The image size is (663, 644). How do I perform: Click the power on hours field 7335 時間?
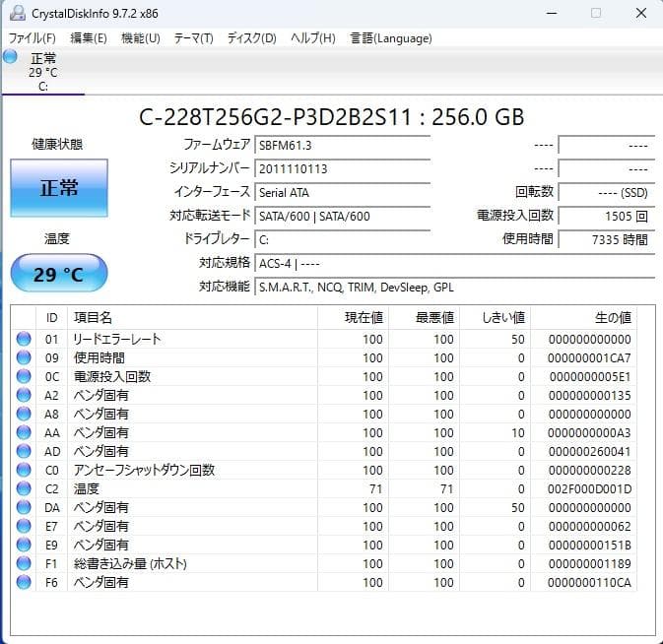[607, 240]
